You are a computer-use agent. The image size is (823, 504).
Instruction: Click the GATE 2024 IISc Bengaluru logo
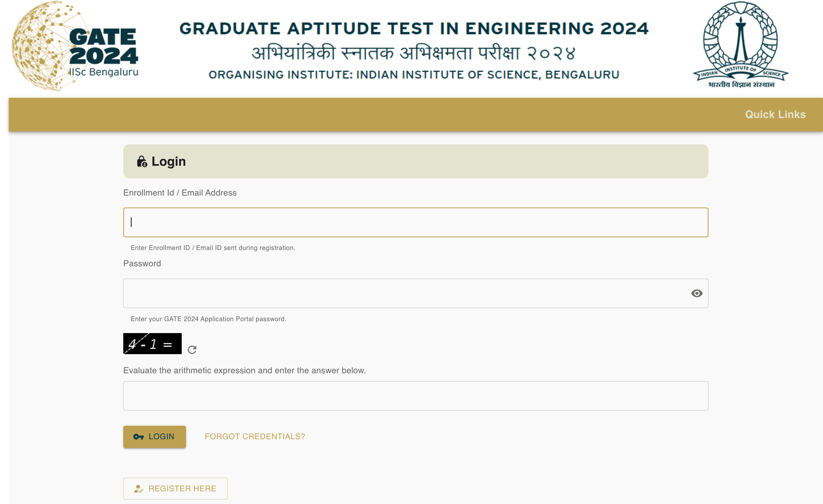75,46
